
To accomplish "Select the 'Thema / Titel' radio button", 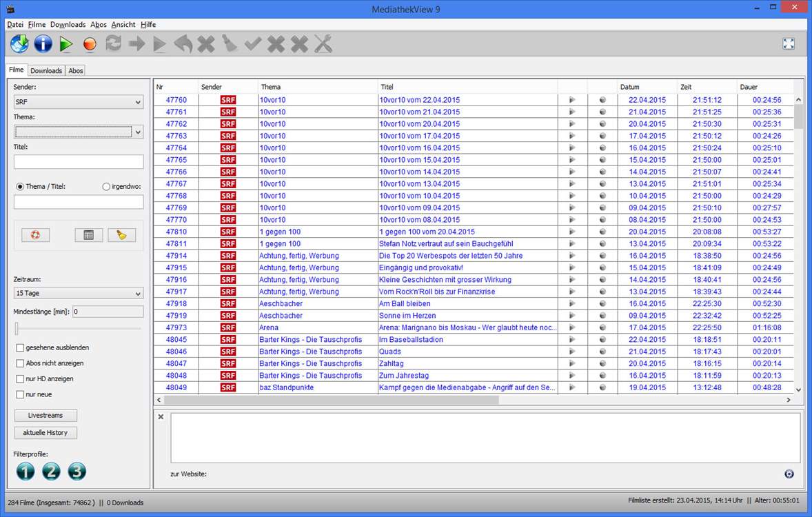I will (20, 187).
